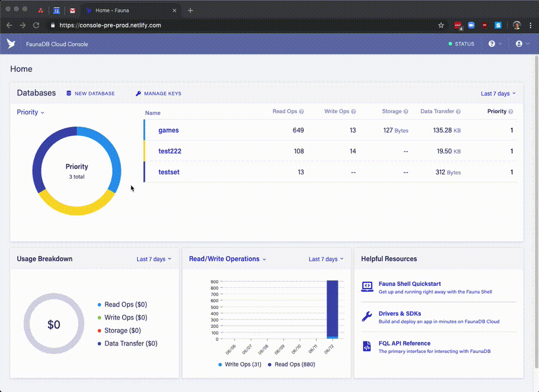Close the Home - Fauna tab
The image size is (539, 392).
point(174,10)
